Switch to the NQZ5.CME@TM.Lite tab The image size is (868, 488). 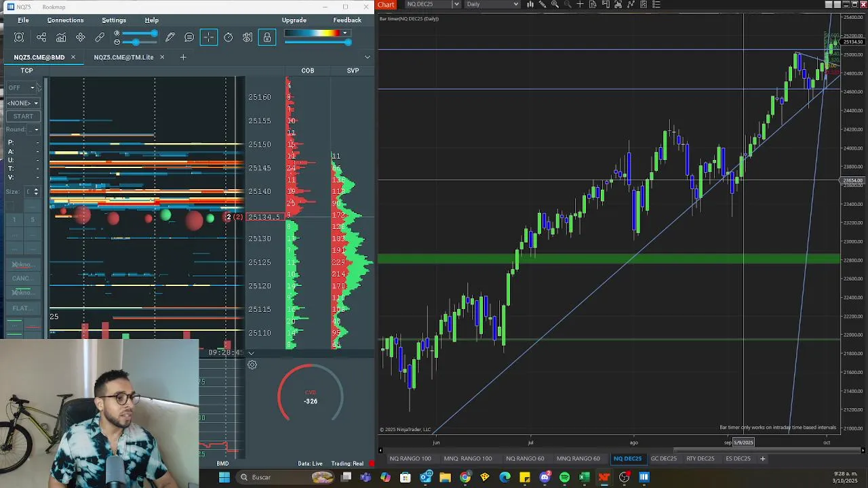pyautogui.click(x=123, y=57)
